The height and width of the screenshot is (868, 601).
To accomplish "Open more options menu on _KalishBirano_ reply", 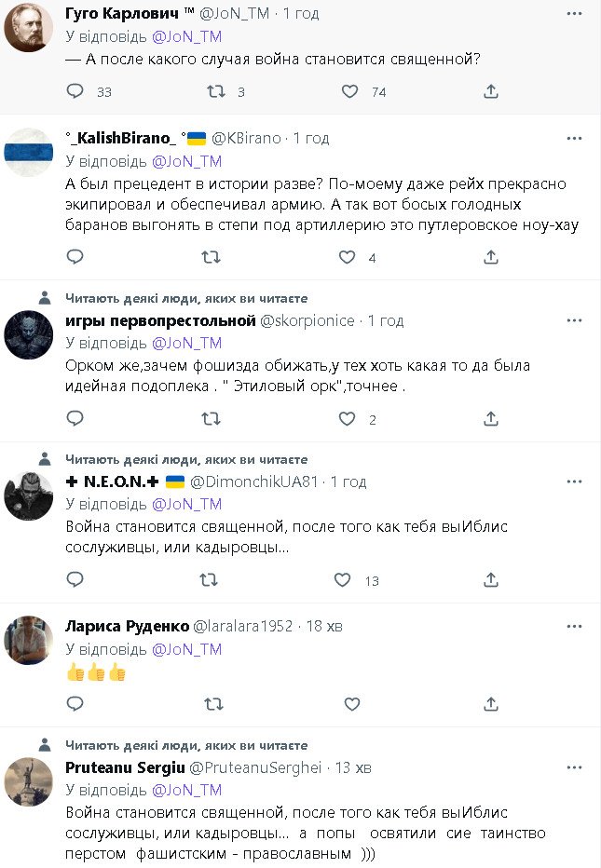I will tap(574, 138).
